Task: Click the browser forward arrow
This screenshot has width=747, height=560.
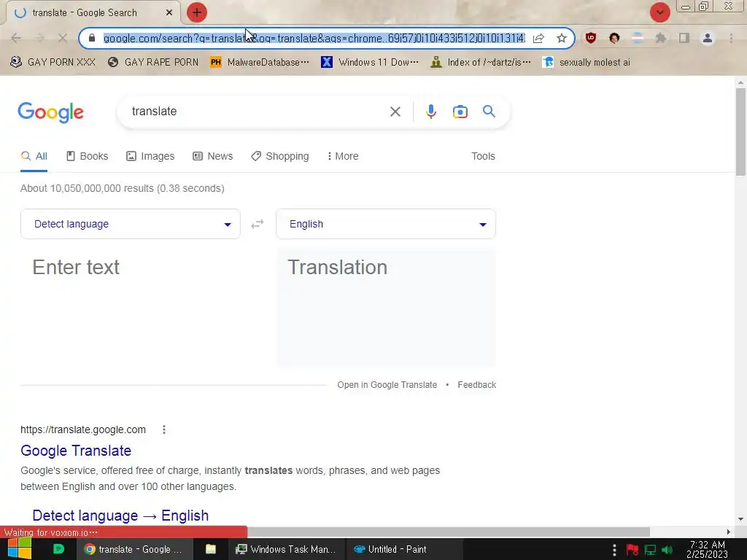Action: 39,38
